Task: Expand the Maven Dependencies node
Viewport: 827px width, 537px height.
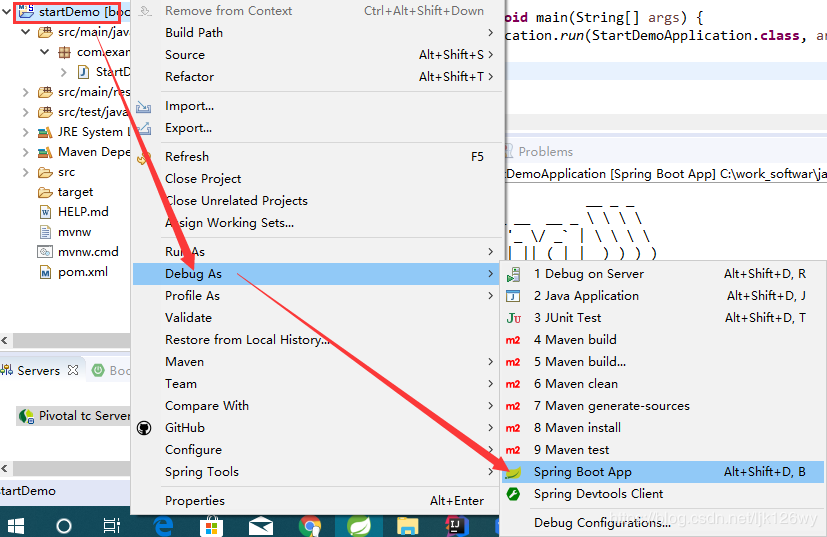Action: 25,152
